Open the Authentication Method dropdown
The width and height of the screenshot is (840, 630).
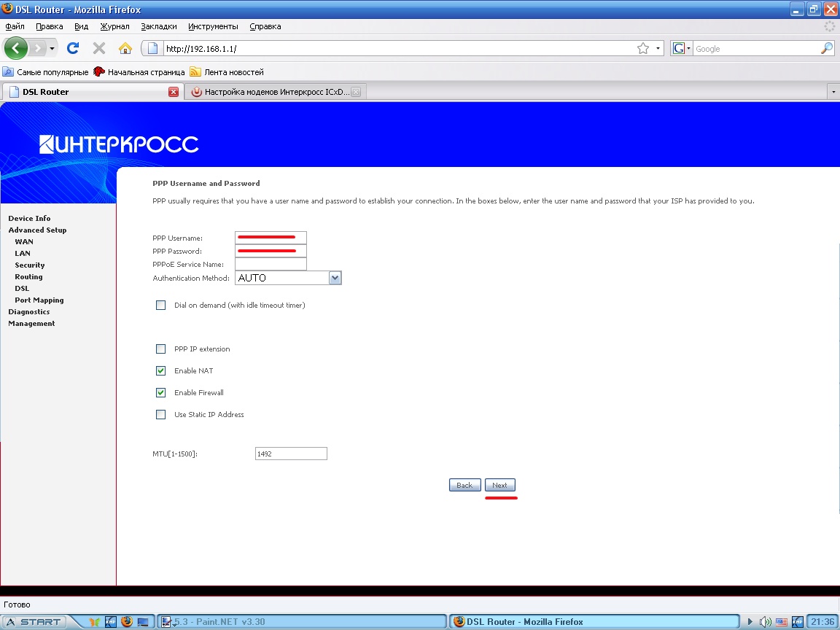(335, 278)
